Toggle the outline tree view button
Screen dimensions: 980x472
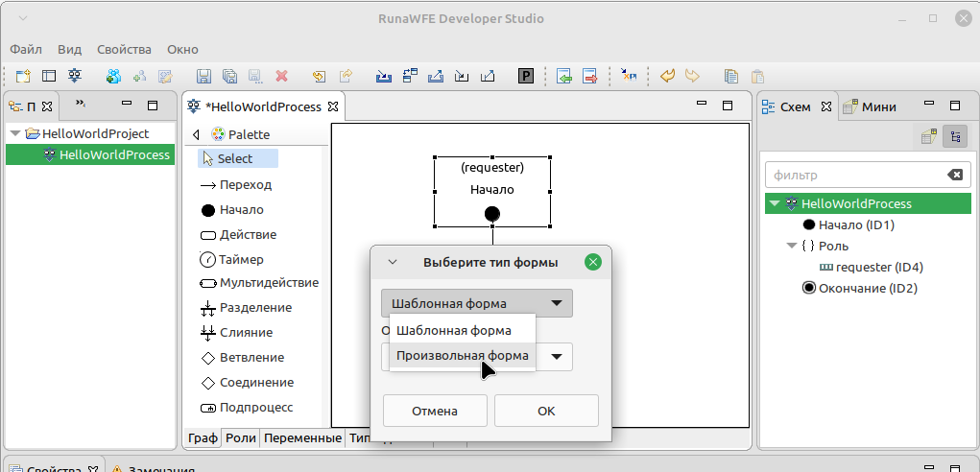coord(954,136)
